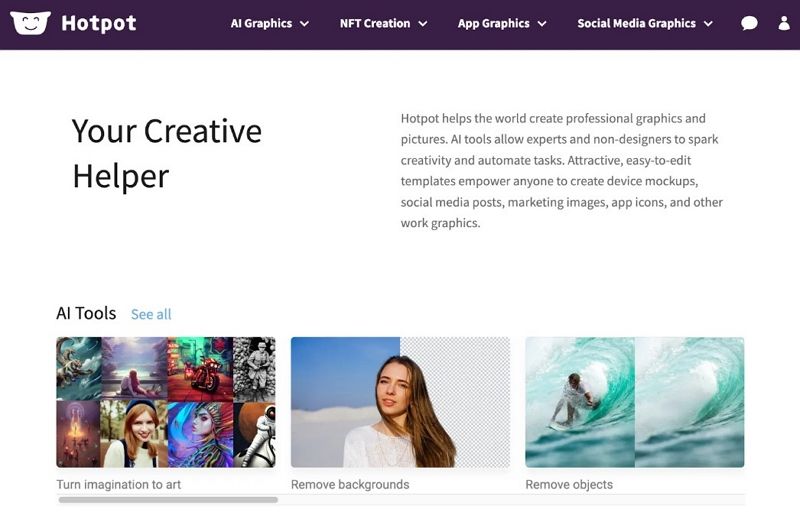Open the Remove objects tool link
The height and width of the screenshot is (513, 800).
[569, 485]
